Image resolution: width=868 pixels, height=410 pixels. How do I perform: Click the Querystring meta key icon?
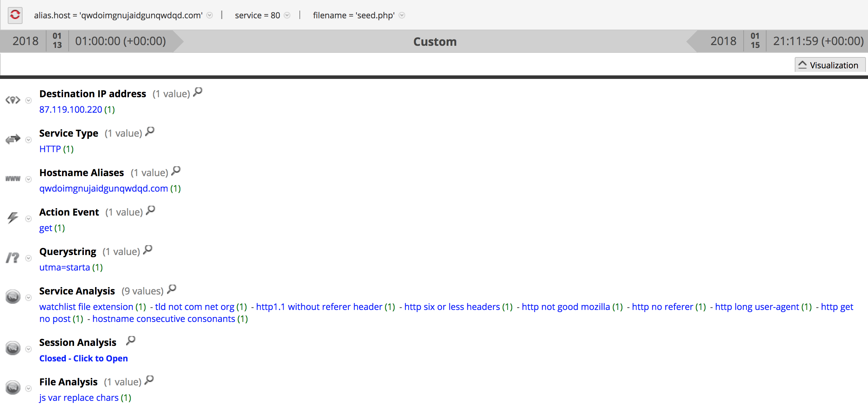point(13,257)
